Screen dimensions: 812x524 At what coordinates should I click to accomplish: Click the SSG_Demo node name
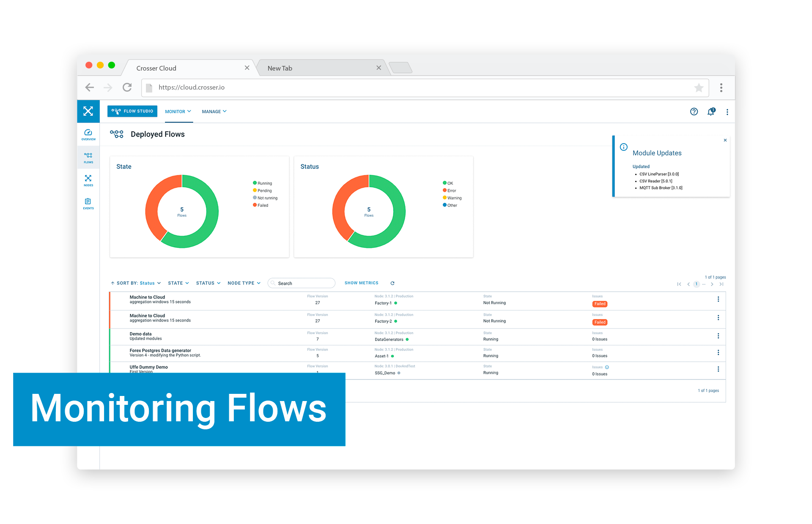pos(385,373)
